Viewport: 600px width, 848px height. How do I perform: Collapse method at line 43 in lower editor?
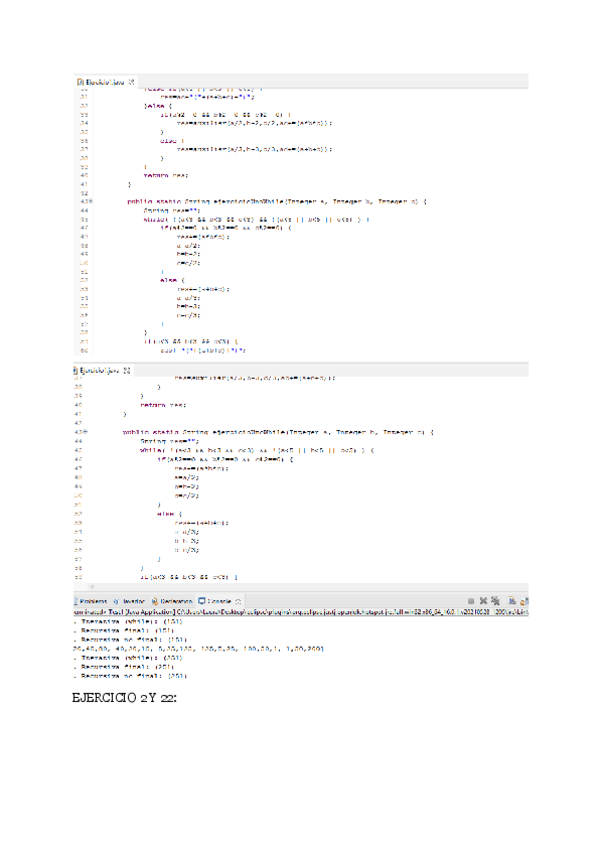pyautogui.click(x=87, y=432)
